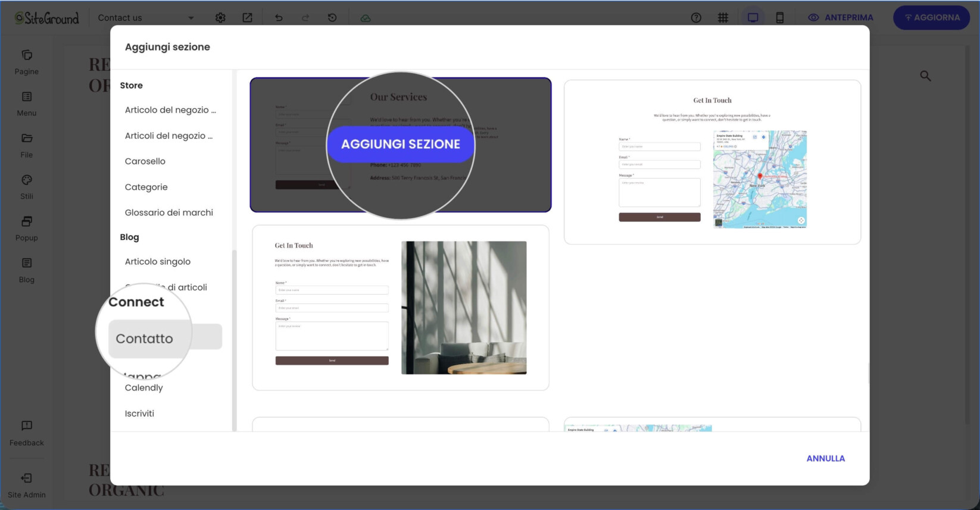Open the Pagine panel in sidebar
The height and width of the screenshot is (510, 980).
pos(27,62)
